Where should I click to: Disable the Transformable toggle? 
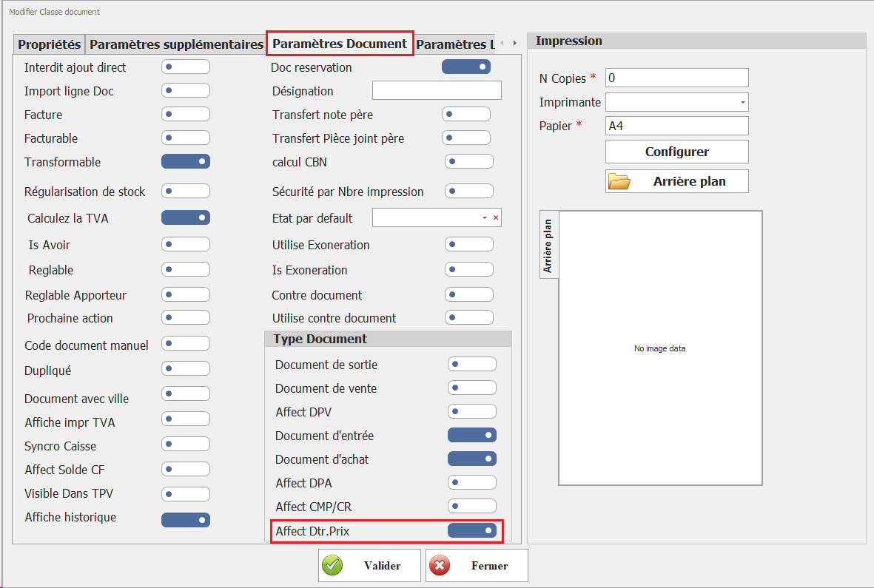point(186,162)
